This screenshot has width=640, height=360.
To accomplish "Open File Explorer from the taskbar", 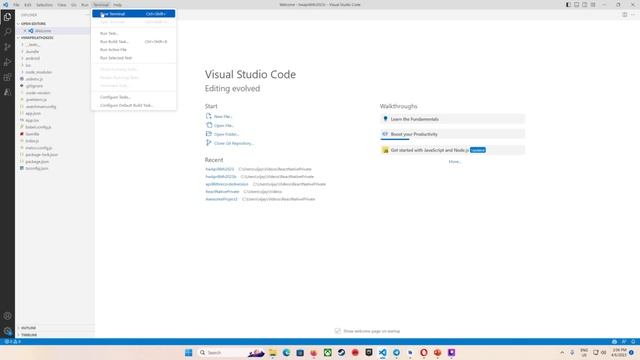I will [272, 353].
